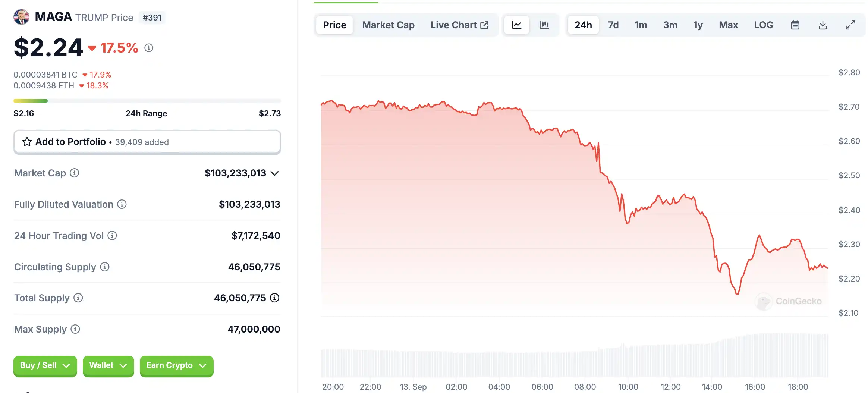The width and height of the screenshot is (868, 393).
Task: Click info icon beside Max Supply
Action: (75, 329)
